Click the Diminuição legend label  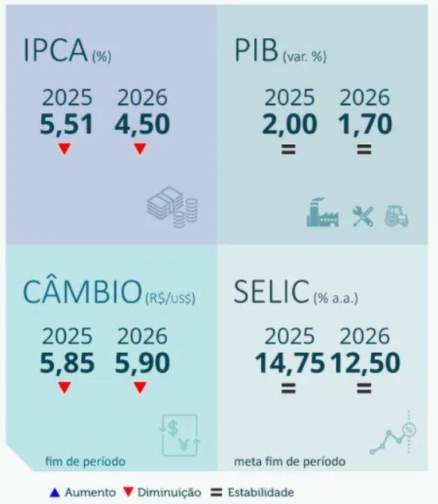(169, 492)
